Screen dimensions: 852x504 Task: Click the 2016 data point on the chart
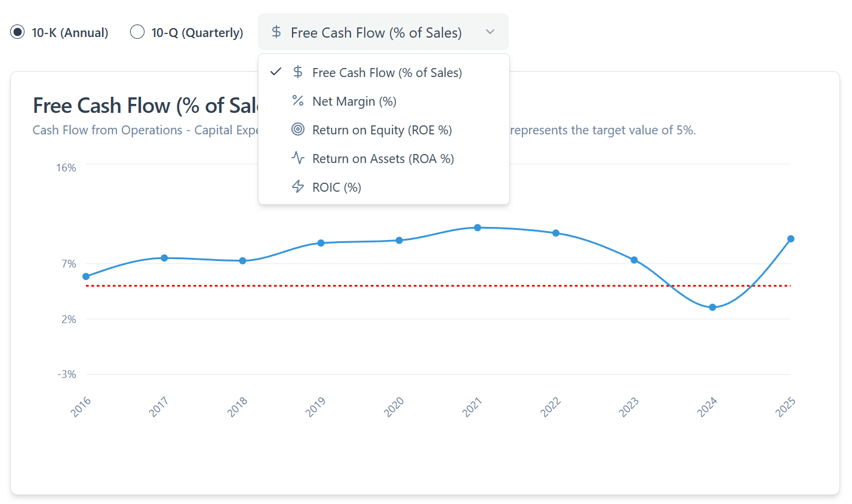[x=86, y=276]
